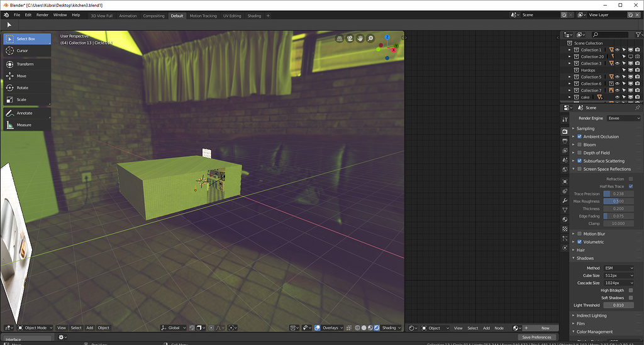Disable Ambient Occlusion checkbox
The image size is (644, 345).
(x=579, y=136)
